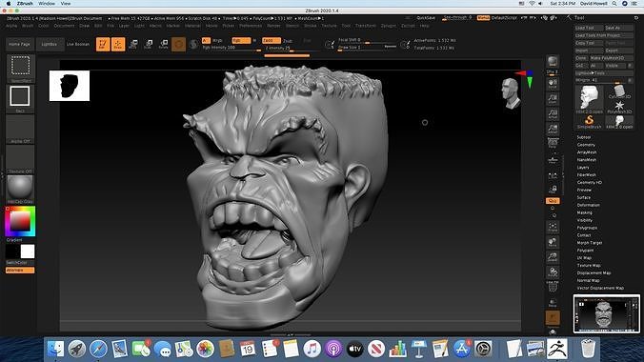Open the Zplugin menu

coord(388,26)
